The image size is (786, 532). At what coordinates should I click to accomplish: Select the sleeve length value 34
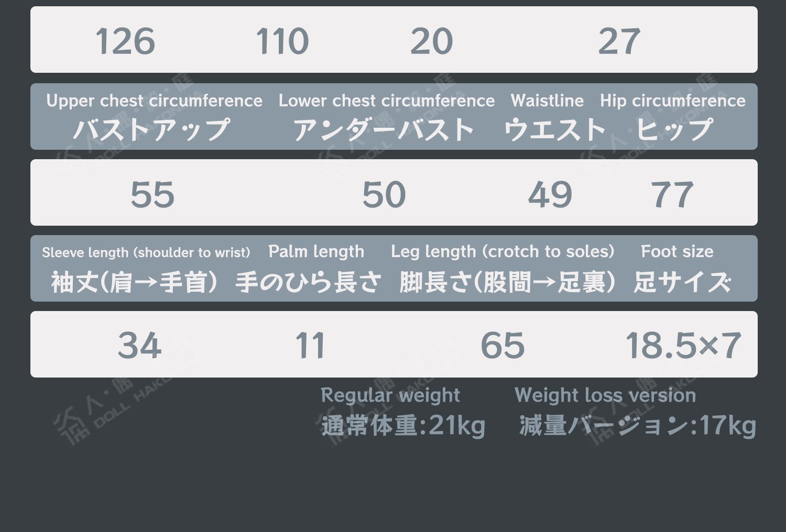tap(139, 345)
